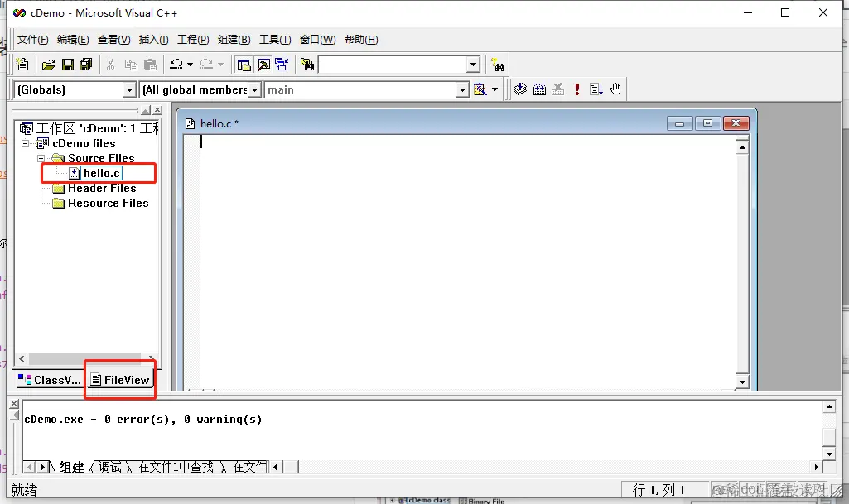The height and width of the screenshot is (504, 849).
Task: Maximize the hello.c document window
Action: click(707, 124)
